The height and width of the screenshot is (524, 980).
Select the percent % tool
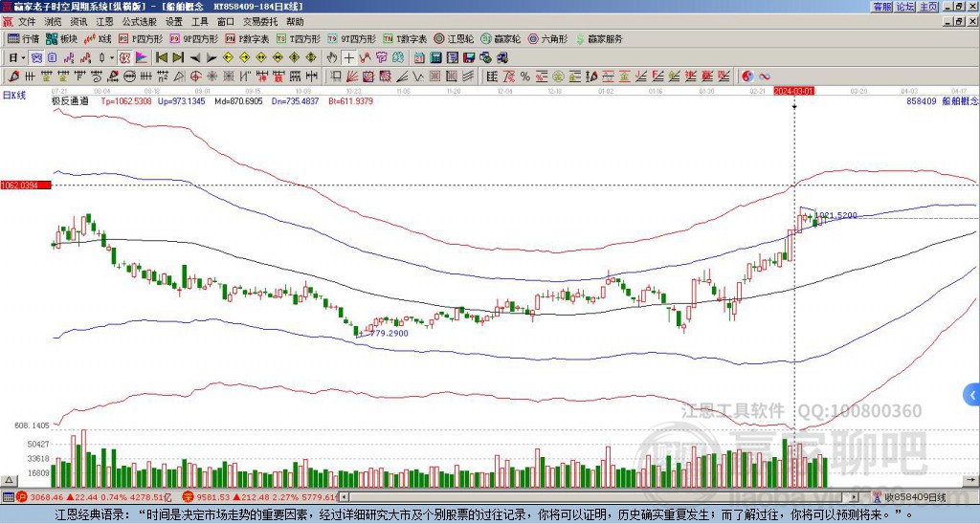525,76
